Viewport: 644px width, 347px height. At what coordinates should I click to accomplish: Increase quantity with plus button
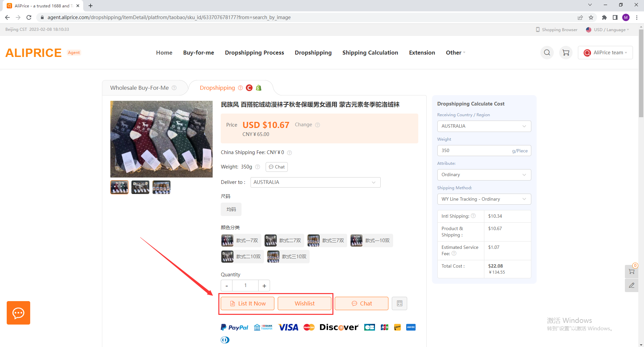(264, 286)
